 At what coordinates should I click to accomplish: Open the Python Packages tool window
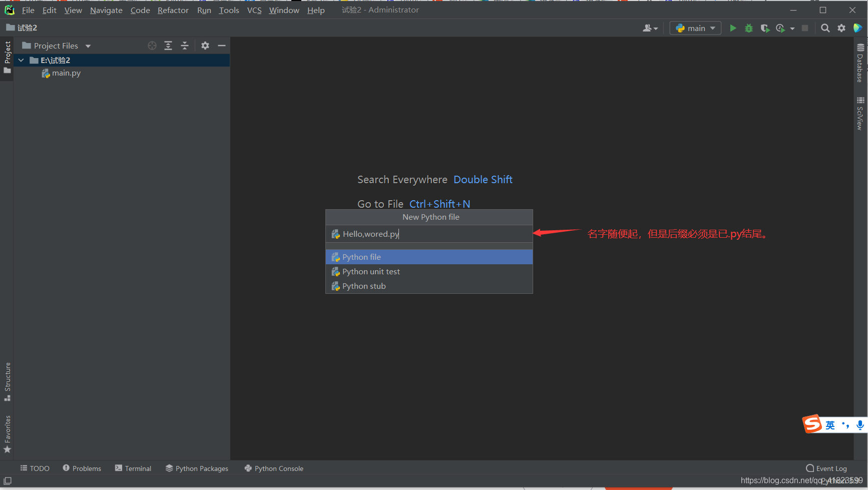click(197, 468)
